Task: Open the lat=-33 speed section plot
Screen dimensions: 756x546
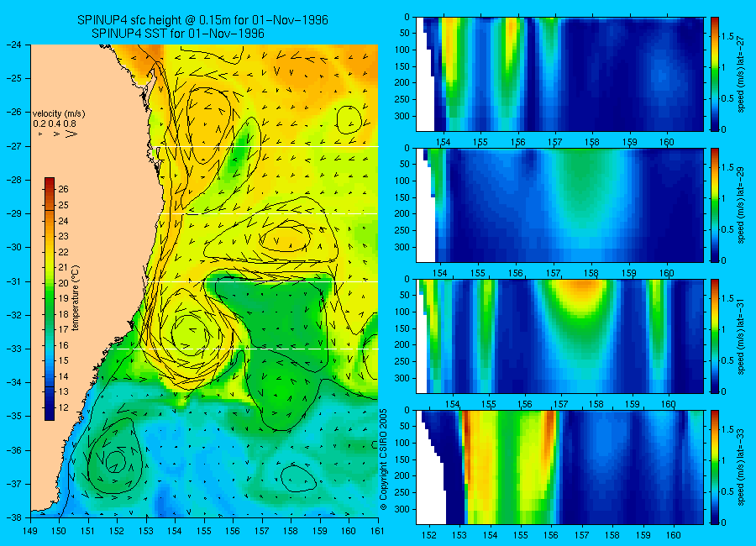Action: click(x=559, y=467)
